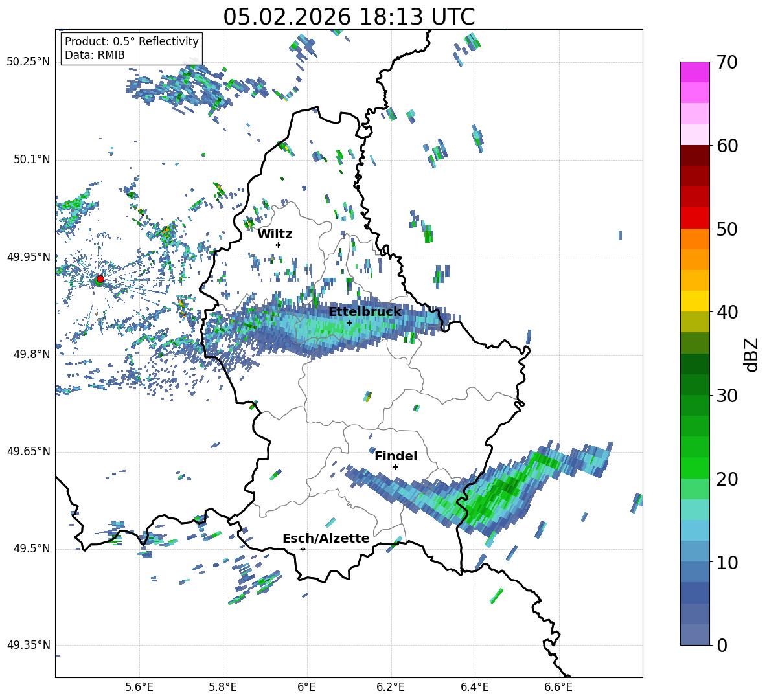Click the 6.2°E longitude label
The width and height of the screenshot is (767, 700).
[x=391, y=687]
